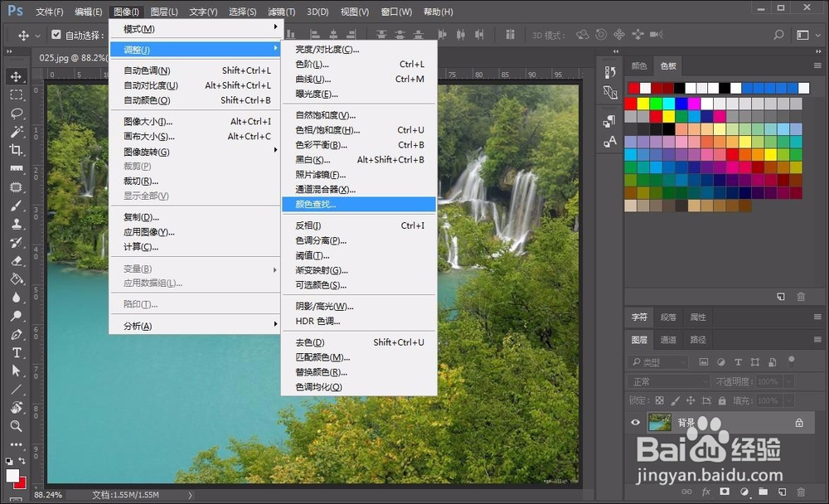
Task: Open the Filter (滤镜) menu
Action: [281, 12]
